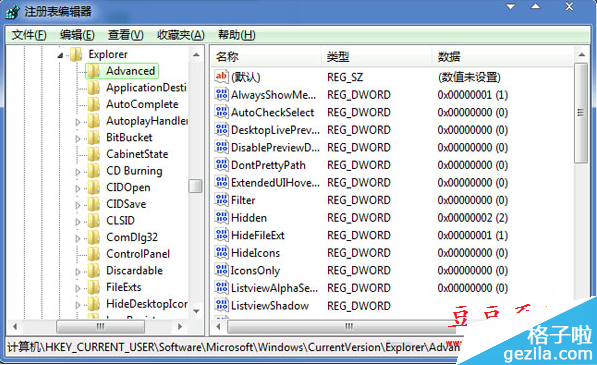This screenshot has height=365, width=597.
Task: Expand the Discardable key
Action: [78, 272]
